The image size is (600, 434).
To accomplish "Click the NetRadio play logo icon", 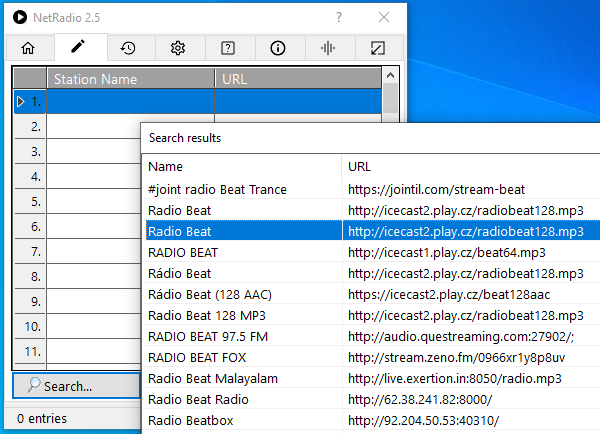I will [x=20, y=17].
